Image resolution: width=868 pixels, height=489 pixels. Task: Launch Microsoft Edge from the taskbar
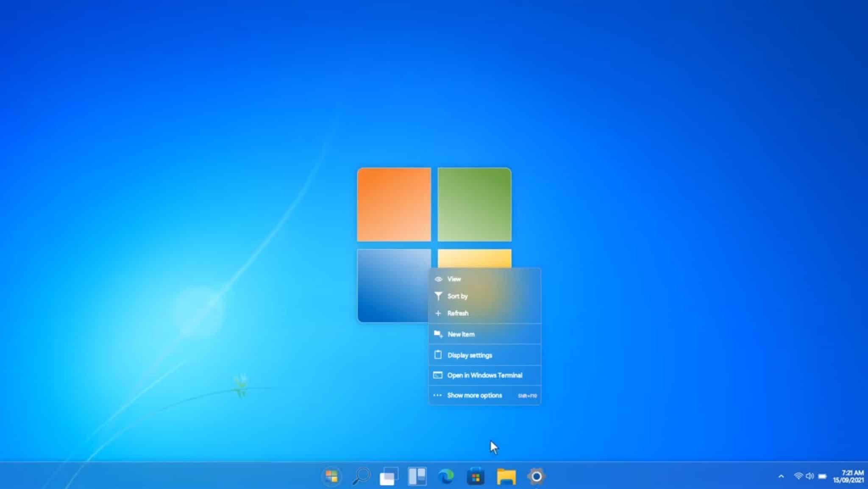pyautogui.click(x=446, y=476)
